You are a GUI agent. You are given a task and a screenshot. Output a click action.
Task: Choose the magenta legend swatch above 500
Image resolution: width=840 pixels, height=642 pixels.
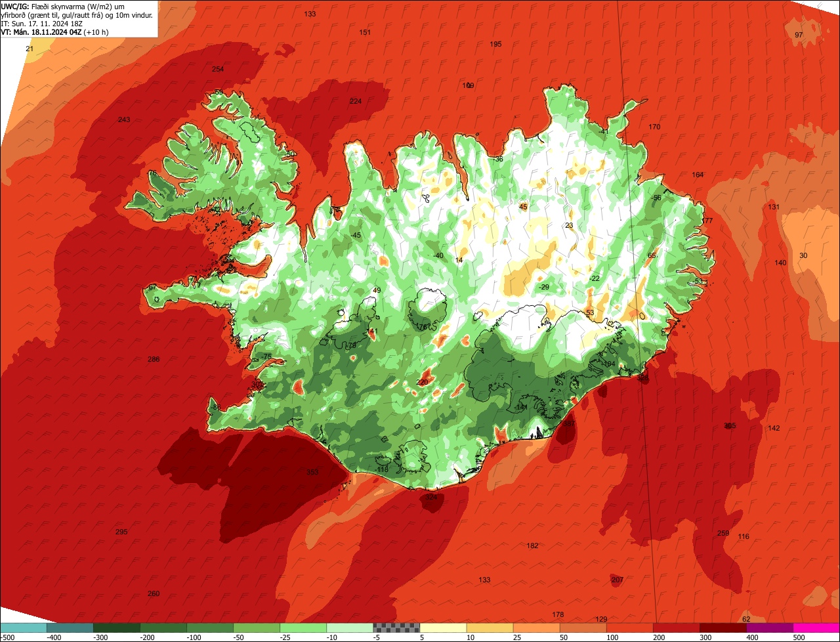[816, 628]
